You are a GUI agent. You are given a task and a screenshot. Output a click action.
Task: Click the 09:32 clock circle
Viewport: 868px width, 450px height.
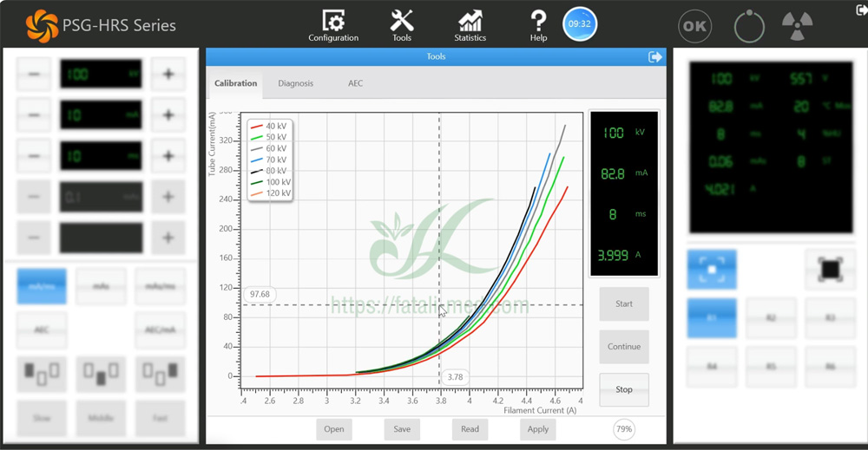pos(580,23)
